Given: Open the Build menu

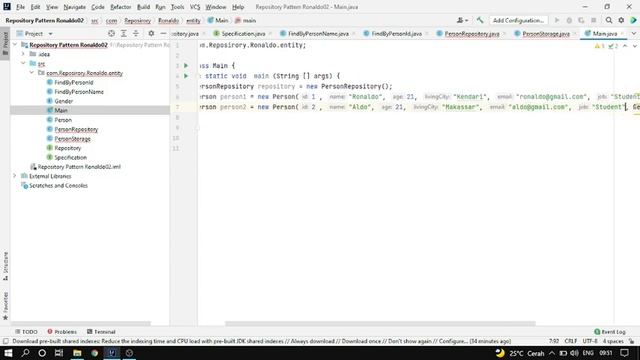Looking at the screenshot, I should point(143,7).
